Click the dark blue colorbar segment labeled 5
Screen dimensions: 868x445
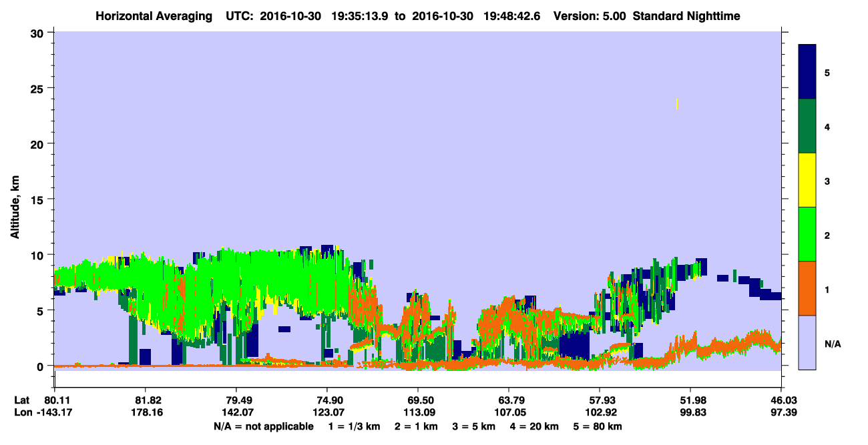click(x=807, y=72)
